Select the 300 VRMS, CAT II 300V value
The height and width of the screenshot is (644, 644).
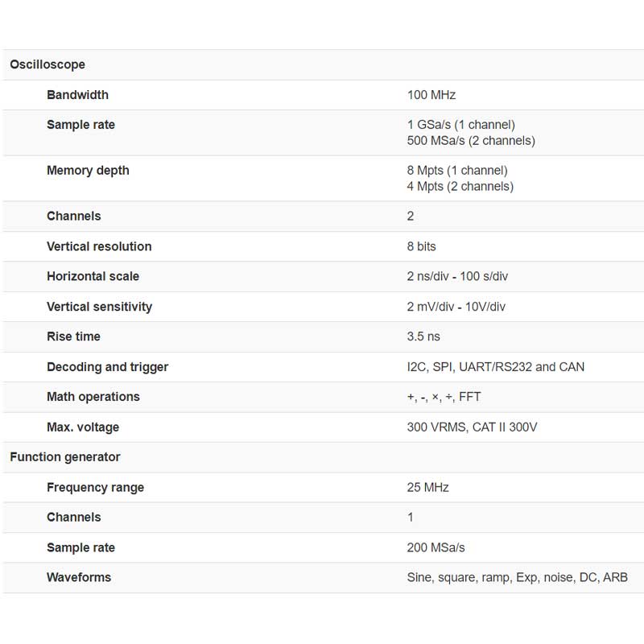472,427
